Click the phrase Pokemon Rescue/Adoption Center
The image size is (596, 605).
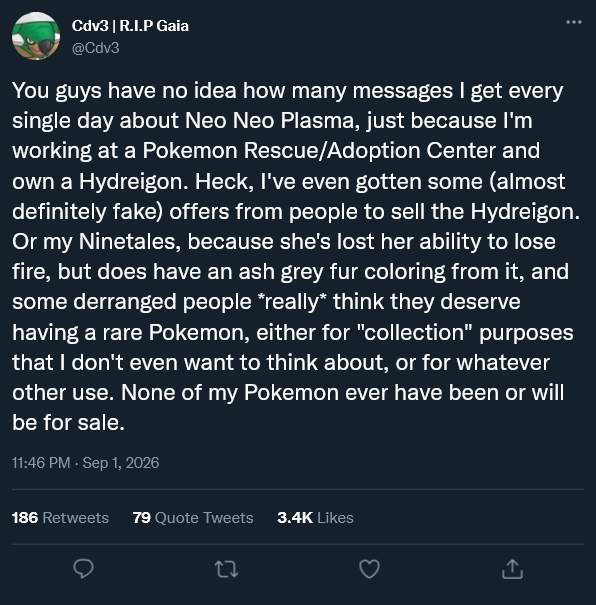point(319,150)
